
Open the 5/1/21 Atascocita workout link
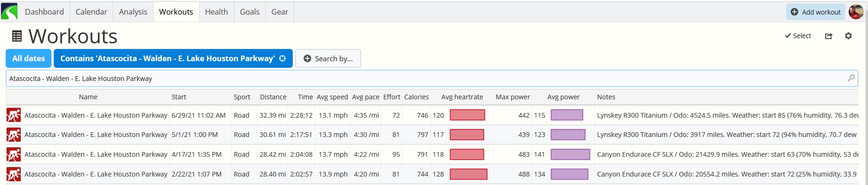tap(96, 135)
